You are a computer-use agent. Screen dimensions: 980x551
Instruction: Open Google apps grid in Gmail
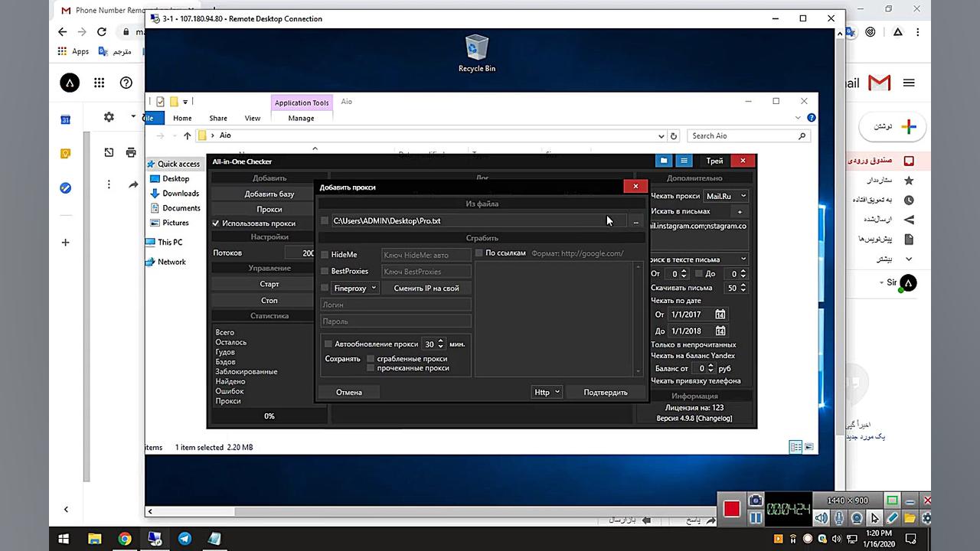point(99,83)
